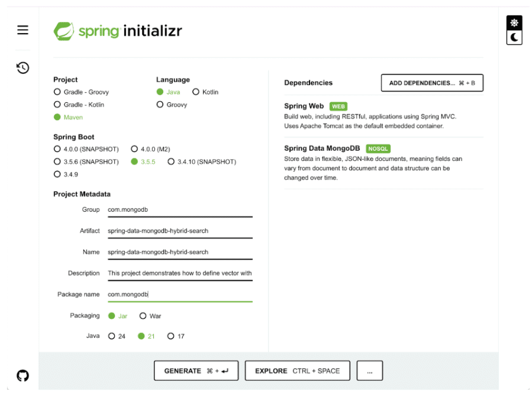The height and width of the screenshot is (401, 532).
Task: Switch to dark theme moon icon
Action: point(514,38)
